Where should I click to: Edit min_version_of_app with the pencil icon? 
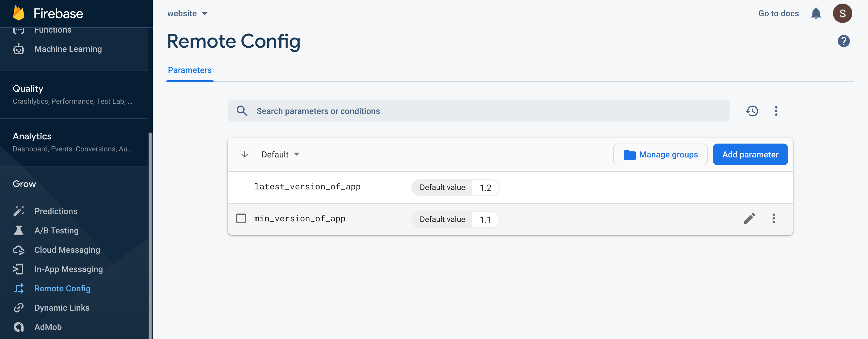[x=749, y=218]
